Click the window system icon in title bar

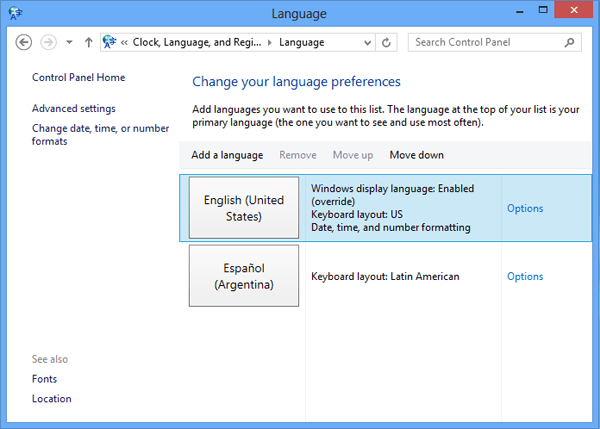(15, 13)
